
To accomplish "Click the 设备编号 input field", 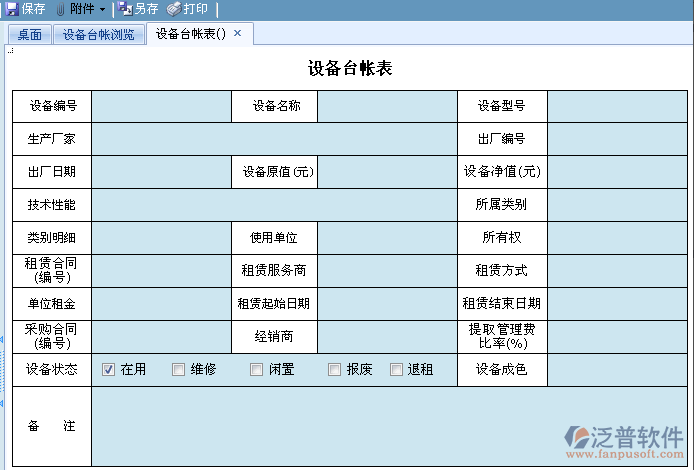I will pos(161,106).
